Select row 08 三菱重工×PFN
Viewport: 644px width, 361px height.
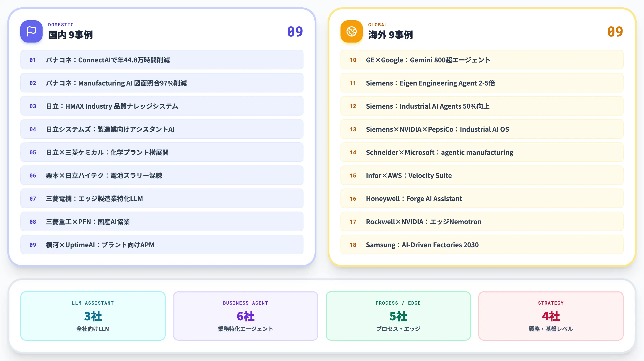(x=162, y=222)
